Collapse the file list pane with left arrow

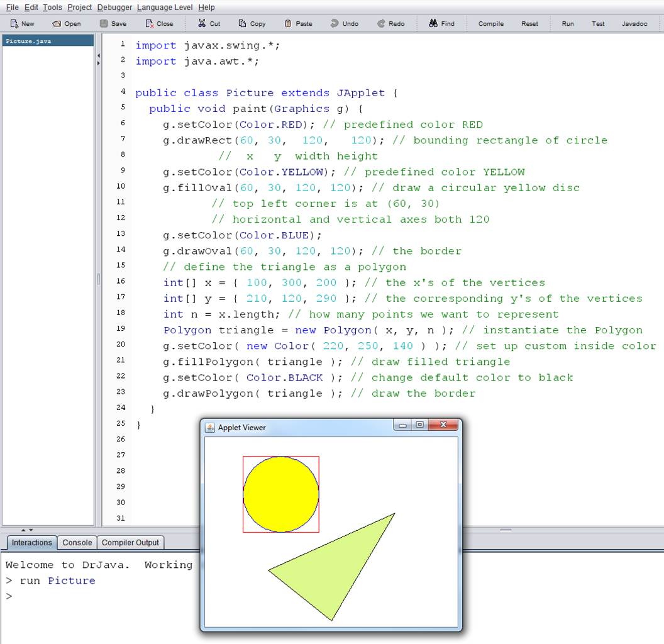tap(99, 55)
